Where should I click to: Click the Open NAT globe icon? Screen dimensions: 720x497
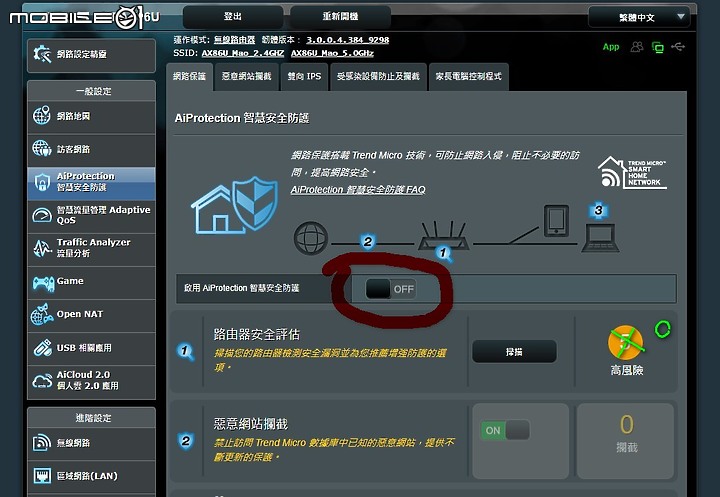[x=42, y=315]
